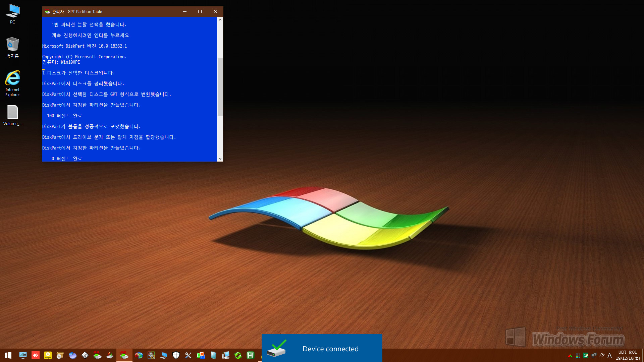Minimize the GPT Partition Table window
This screenshot has height=362, width=644.
click(184, 11)
